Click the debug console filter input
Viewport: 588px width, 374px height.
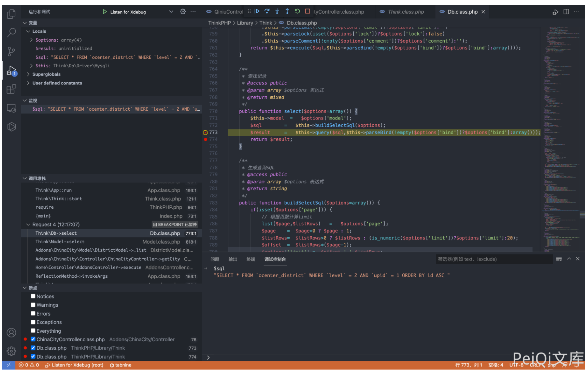pyautogui.click(x=493, y=259)
